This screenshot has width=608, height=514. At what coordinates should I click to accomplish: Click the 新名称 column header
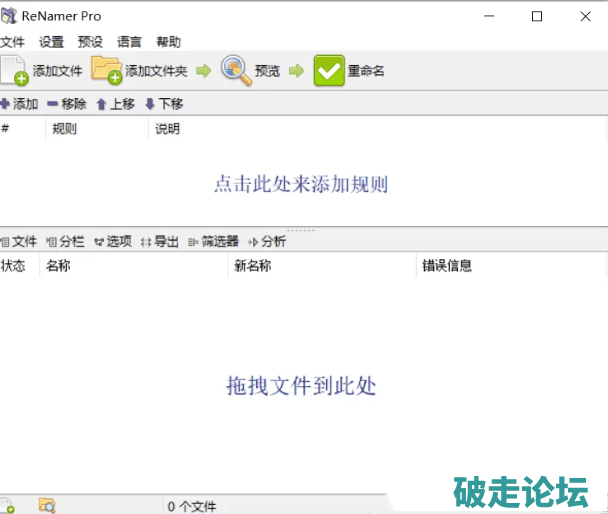point(252,265)
